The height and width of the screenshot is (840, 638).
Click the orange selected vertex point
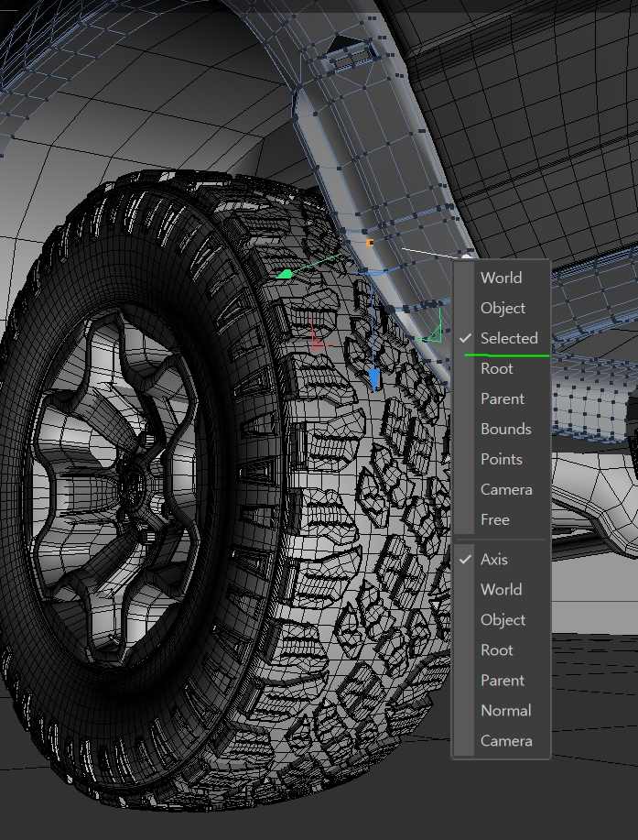pos(369,243)
